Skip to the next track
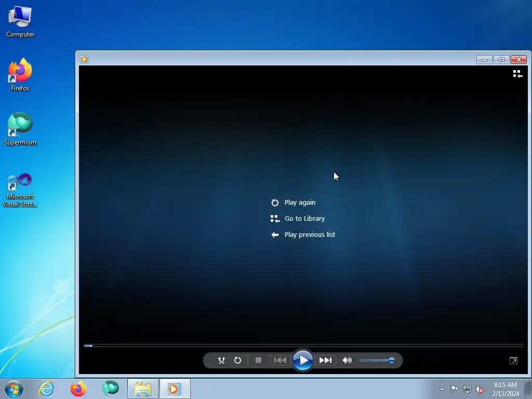532x399 pixels. tap(325, 361)
